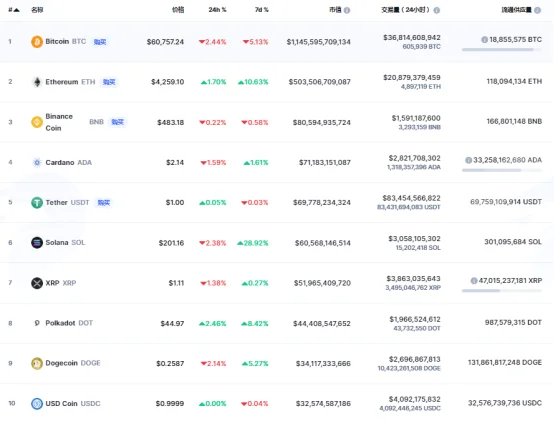Viewport: 554px width, 421px height.
Task: Click the Ethereum diamond logo
Action: click(37, 82)
